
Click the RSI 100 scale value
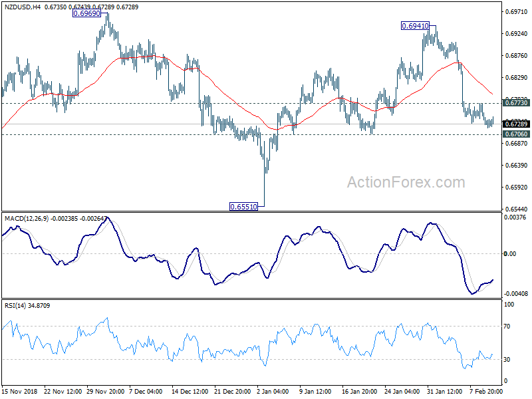[509, 305]
